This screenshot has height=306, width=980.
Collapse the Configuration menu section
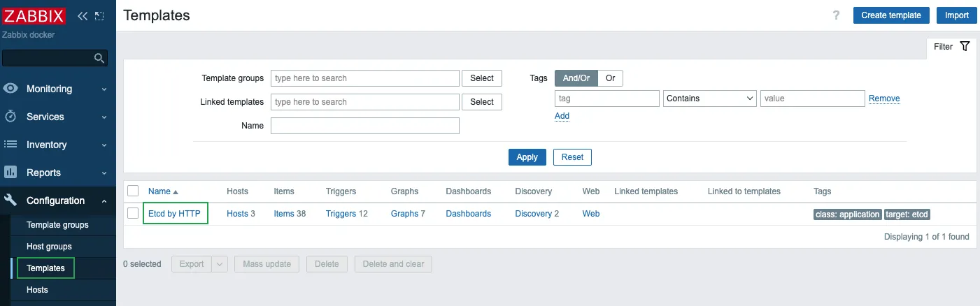tap(57, 201)
